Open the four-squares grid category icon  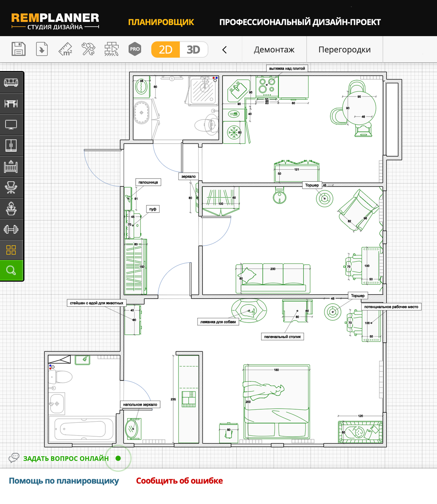point(11,250)
